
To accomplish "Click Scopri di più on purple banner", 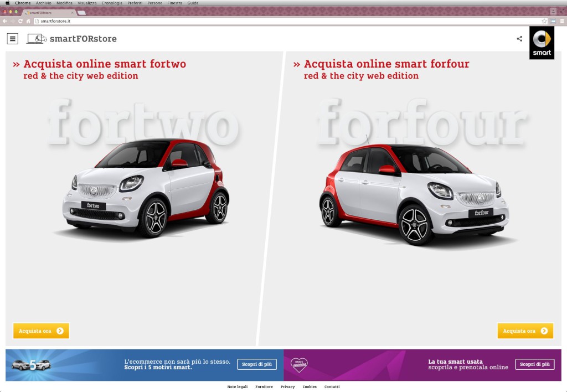I will [x=534, y=364].
